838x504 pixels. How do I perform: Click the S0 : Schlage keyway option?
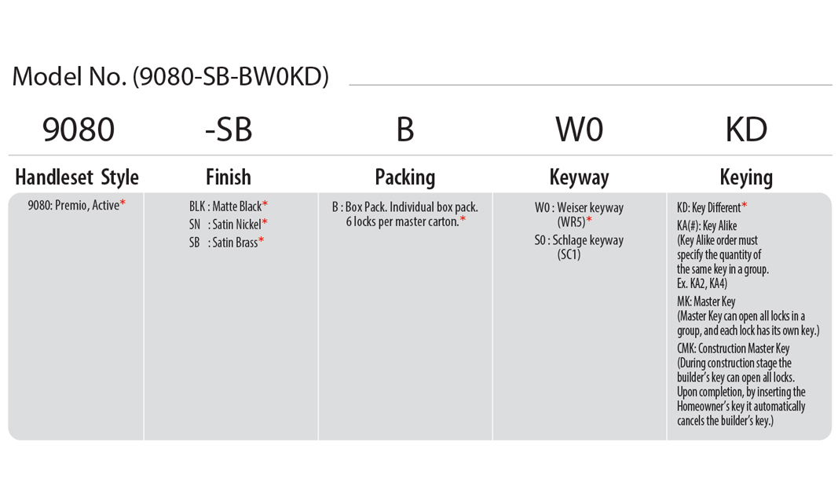tap(579, 240)
